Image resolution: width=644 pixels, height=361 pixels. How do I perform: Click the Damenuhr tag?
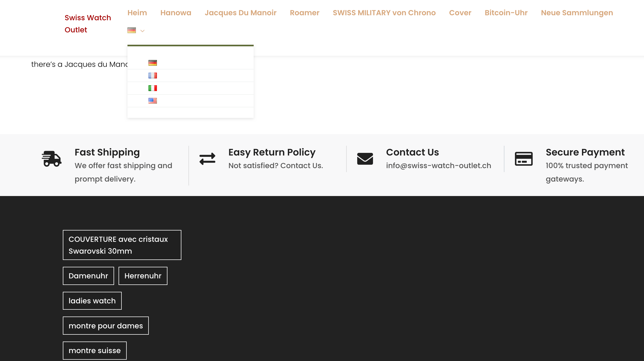click(88, 276)
